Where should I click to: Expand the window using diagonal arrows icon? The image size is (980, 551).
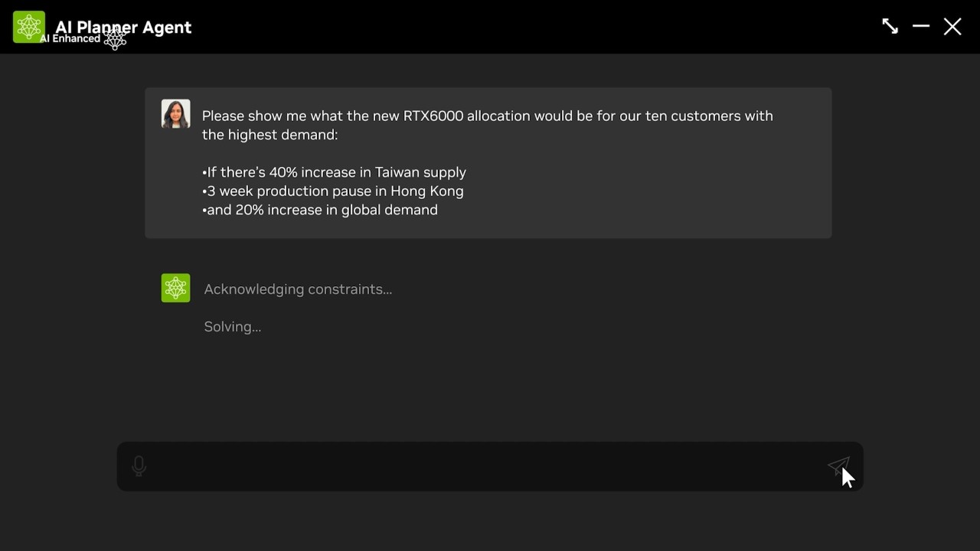(x=890, y=26)
